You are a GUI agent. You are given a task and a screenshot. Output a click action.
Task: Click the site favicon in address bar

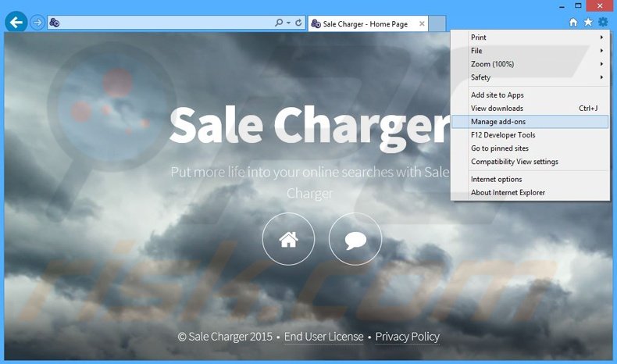(x=55, y=23)
